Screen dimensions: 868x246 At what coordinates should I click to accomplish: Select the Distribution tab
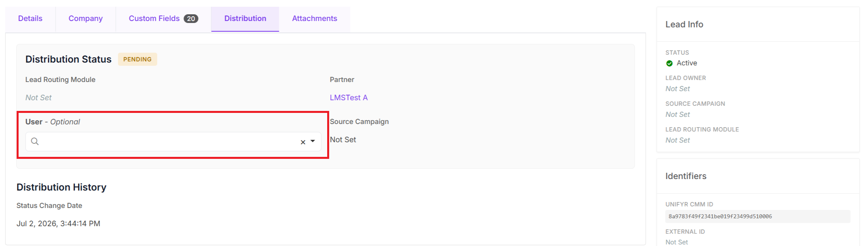(245, 19)
